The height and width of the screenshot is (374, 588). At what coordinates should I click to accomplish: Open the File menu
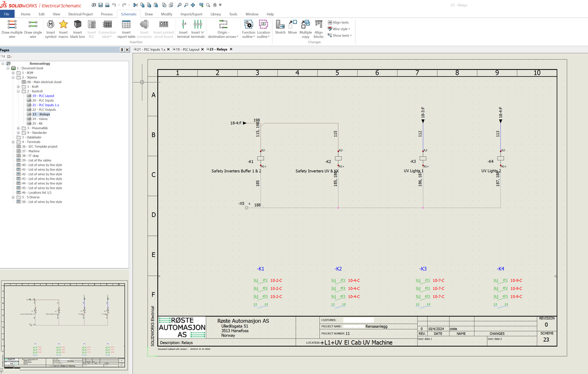(x=7, y=14)
